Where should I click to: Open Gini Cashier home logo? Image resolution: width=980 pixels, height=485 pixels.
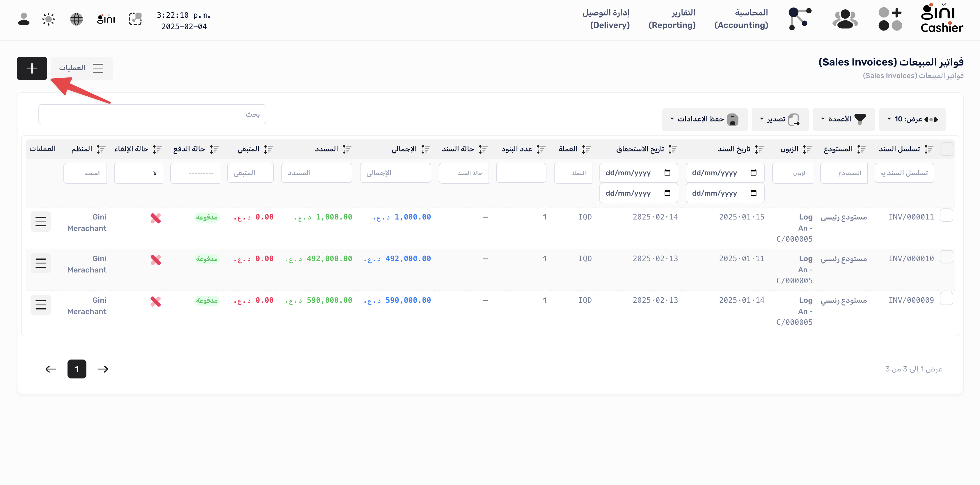click(x=942, y=18)
